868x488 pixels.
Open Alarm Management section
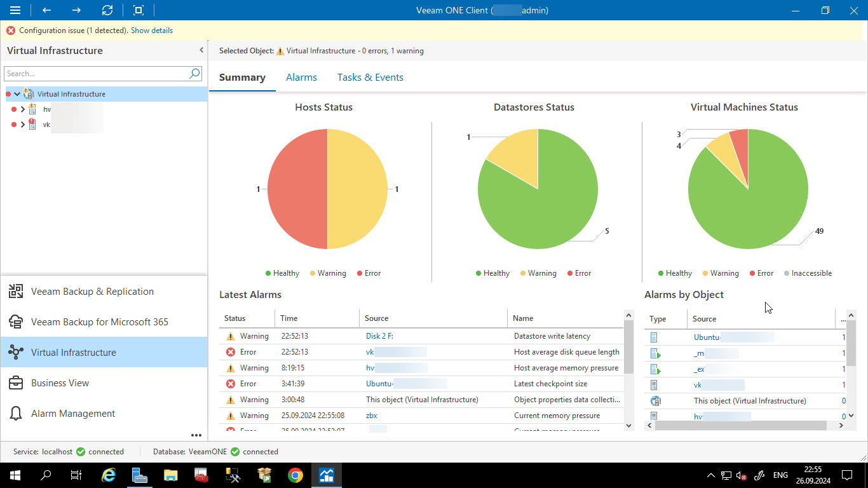pyautogui.click(x=104, y=414)
